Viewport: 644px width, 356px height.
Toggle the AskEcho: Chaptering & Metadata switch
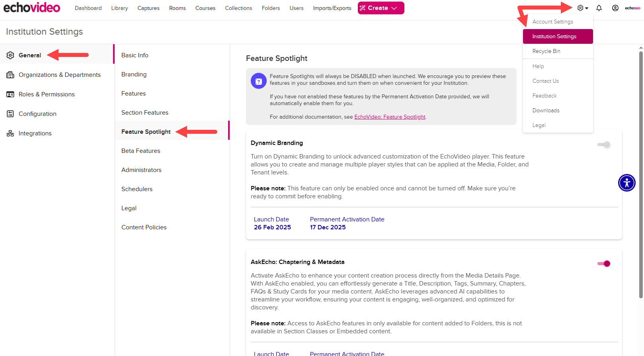[604, 264]
